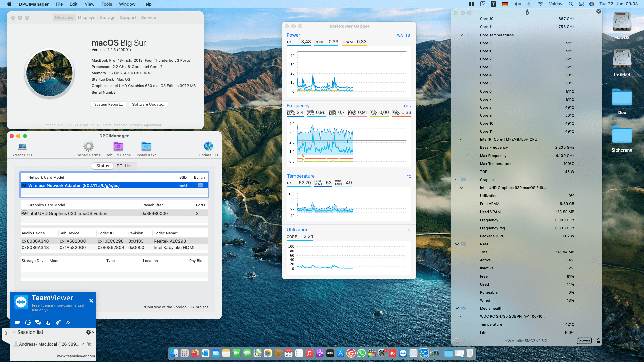Image resolution: width=644 pixels, height=362 pixels.
Task: Click the TeamViewer whiteboard brush icon
Action: click(58, 322)
